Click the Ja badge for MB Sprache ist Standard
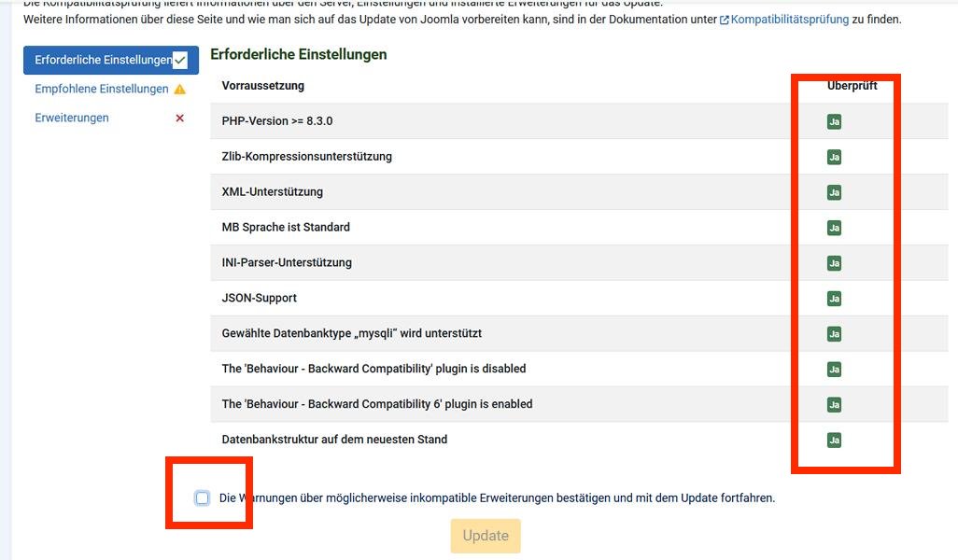The height and width of the screenshot is (560, 958). coord(833,227)
